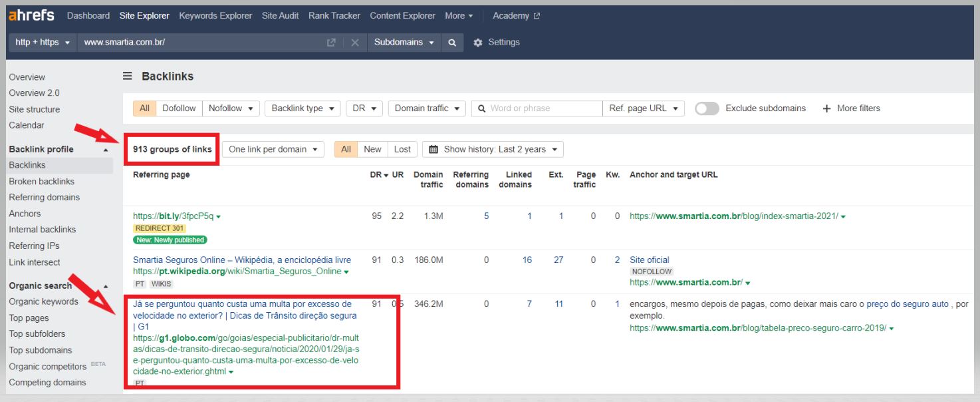Collapse Organic search sidebar section
Image resolution: width=980 pixels, height=402 pixels.
[x=105, y=286]
